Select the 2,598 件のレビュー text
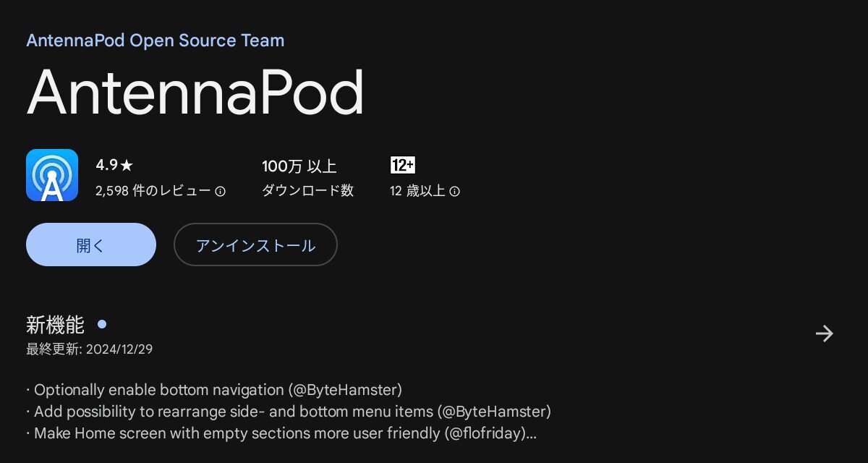 click(153, 191)
